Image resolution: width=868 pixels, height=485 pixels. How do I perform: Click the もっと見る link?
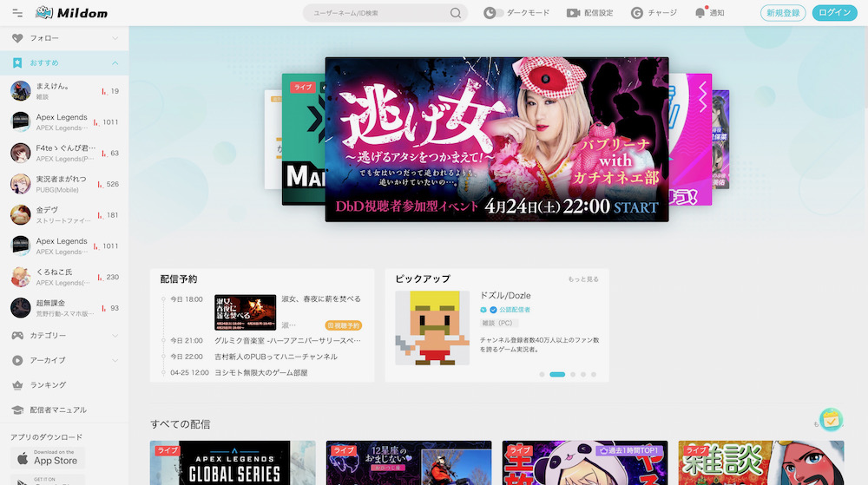coord(583,279)
